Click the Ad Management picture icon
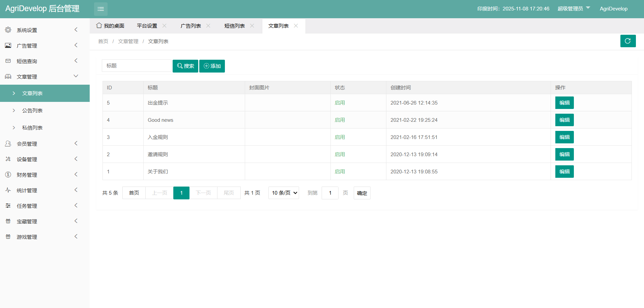644x308 pixels. (x=8, y=46)
